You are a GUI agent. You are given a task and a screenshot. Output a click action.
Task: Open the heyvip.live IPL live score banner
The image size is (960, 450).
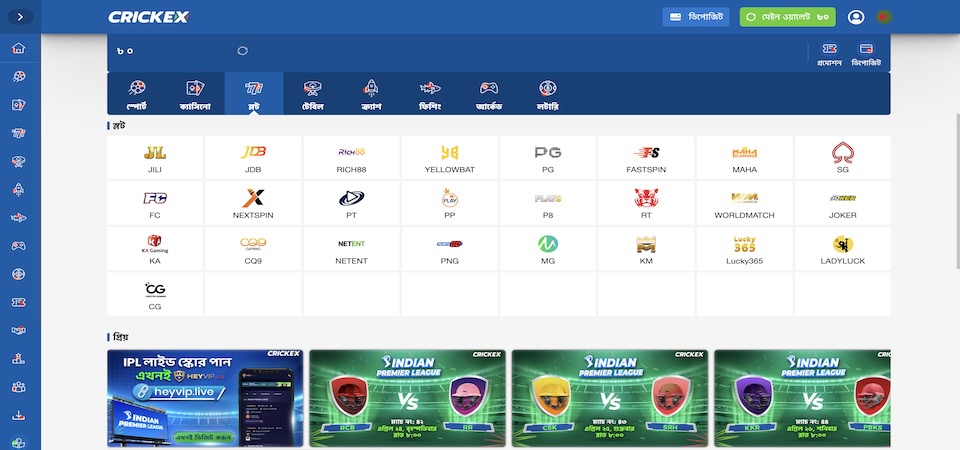(205, 398)
